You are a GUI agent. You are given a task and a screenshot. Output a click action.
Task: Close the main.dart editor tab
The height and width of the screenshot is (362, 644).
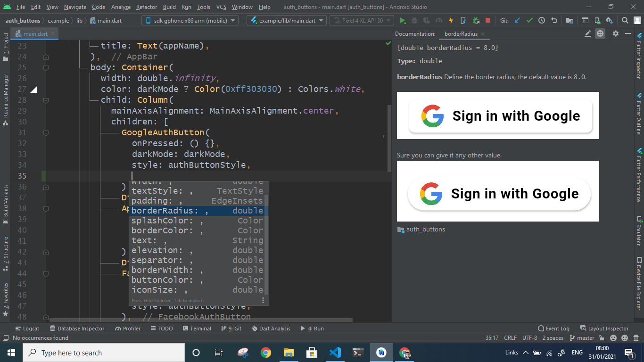[x=53, y=34]
